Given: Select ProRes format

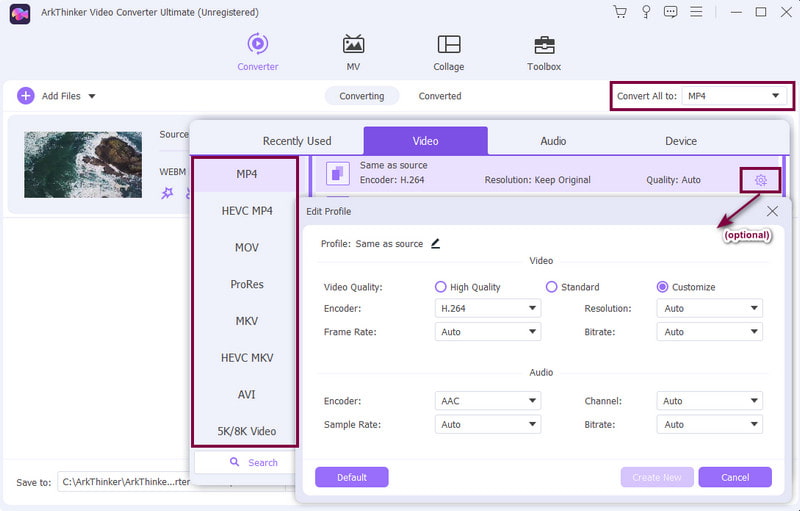Looking at the screenshot, I should point(247,284).
